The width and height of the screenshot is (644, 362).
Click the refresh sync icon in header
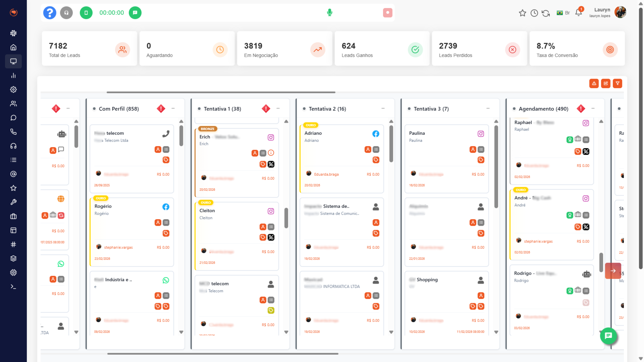coord(546,13)
